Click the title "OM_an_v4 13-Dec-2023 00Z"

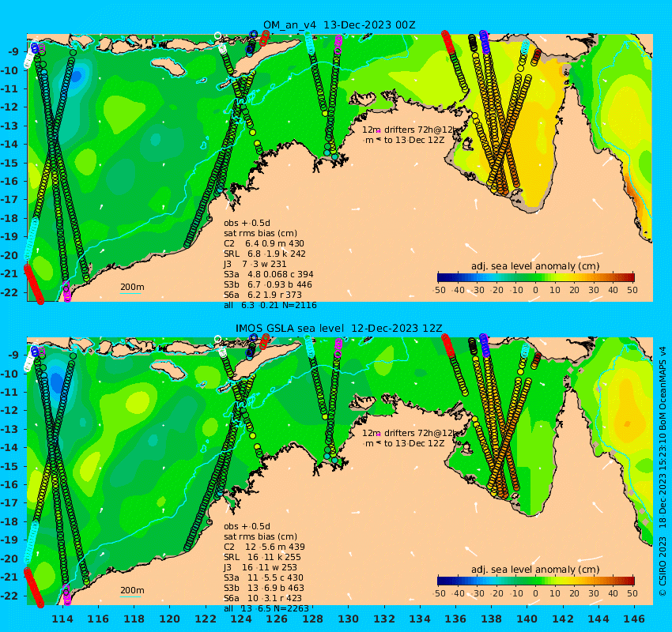pos(339,24)
